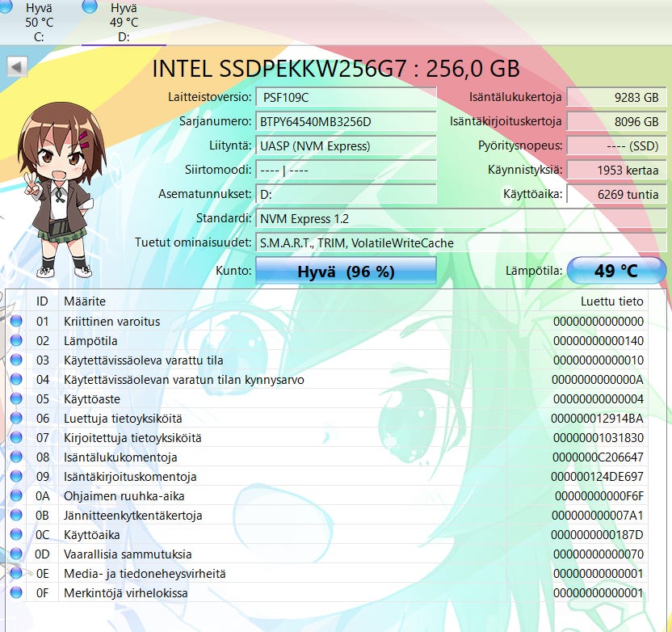The height and width of the screenshot is (632, 672).
Task: Select drive D: tab at 49 °C
Action: tap(124, 22)
